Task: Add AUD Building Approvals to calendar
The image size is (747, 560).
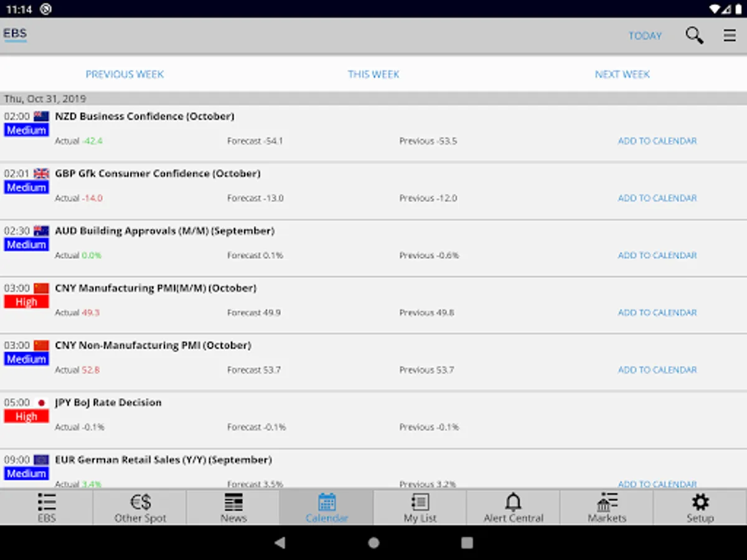Action: point(657,256)
